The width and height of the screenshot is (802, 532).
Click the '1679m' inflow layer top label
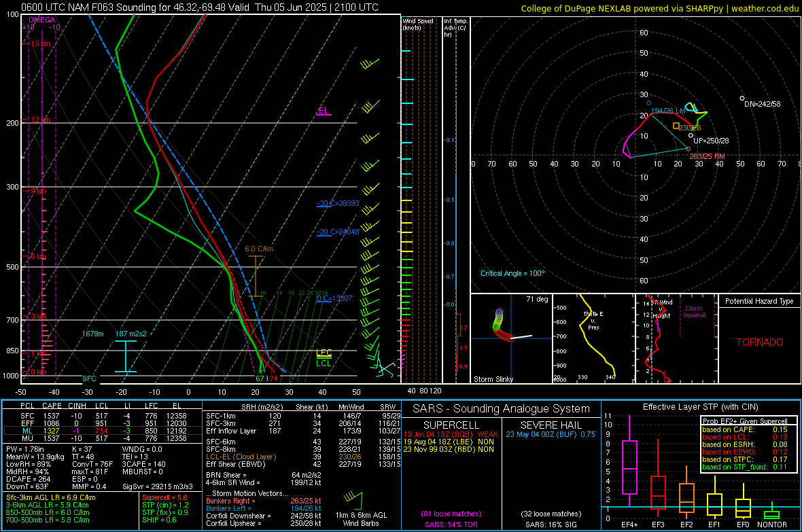(92, 334)
